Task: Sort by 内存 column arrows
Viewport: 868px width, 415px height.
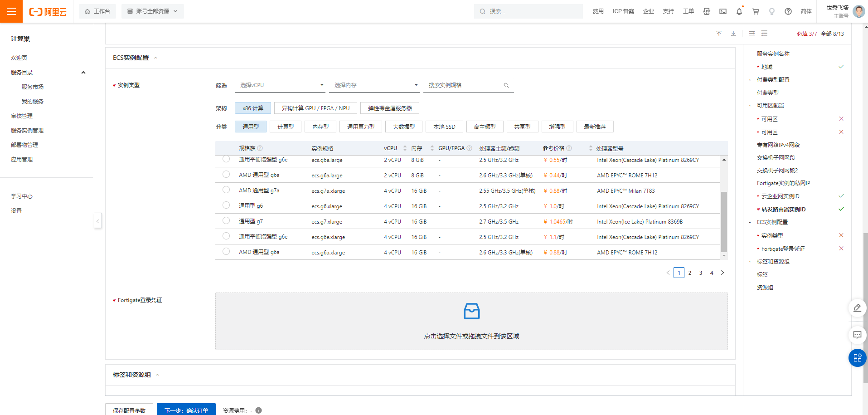Action: point(432,148)
